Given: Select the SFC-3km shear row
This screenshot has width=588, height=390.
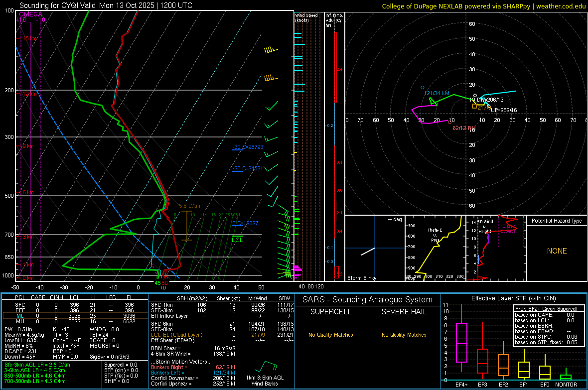Looking at the screenshot, I should 222,310.
